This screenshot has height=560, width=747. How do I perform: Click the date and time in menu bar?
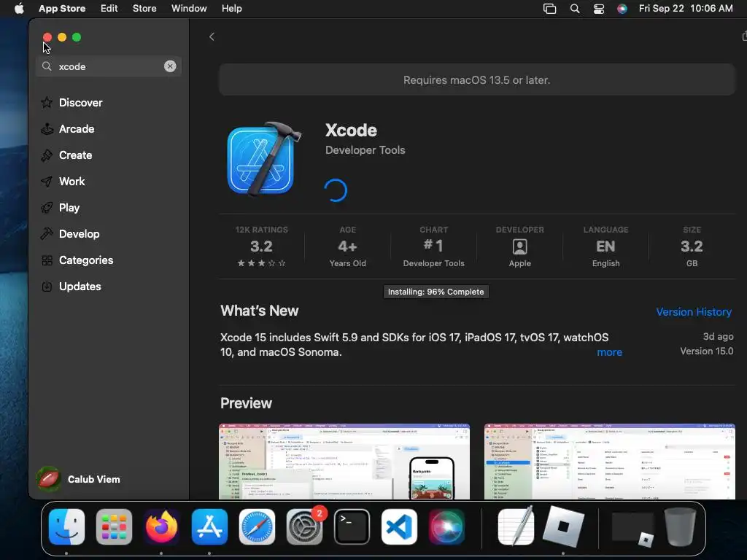click(686, 8)
